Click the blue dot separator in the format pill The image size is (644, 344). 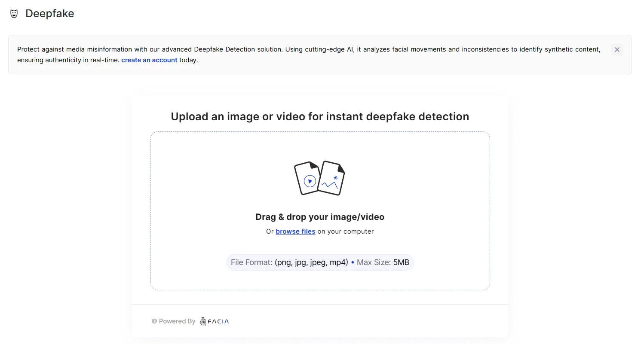point(352,262)
